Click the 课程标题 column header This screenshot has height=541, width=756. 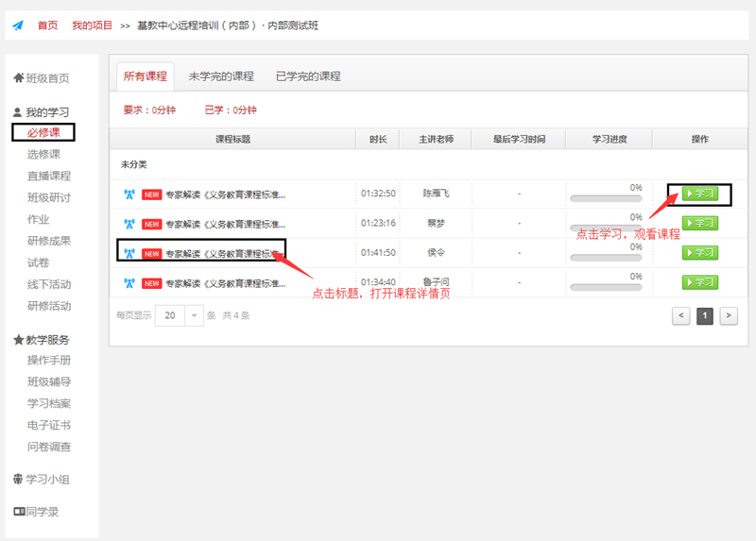pyautogui.click(x=232, y=139)
